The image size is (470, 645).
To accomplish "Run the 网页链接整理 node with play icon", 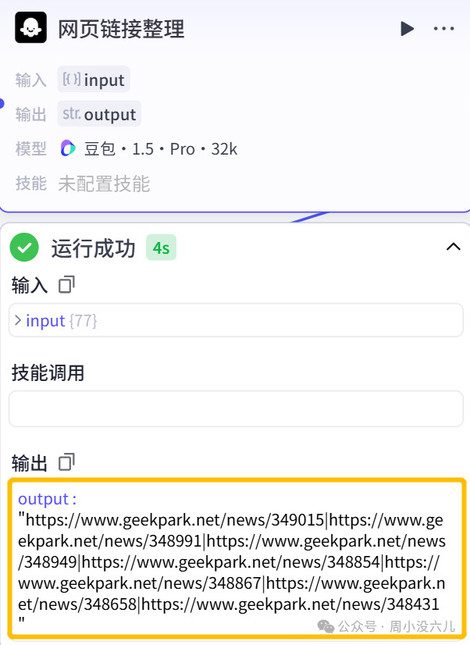I will pos(407,28).
